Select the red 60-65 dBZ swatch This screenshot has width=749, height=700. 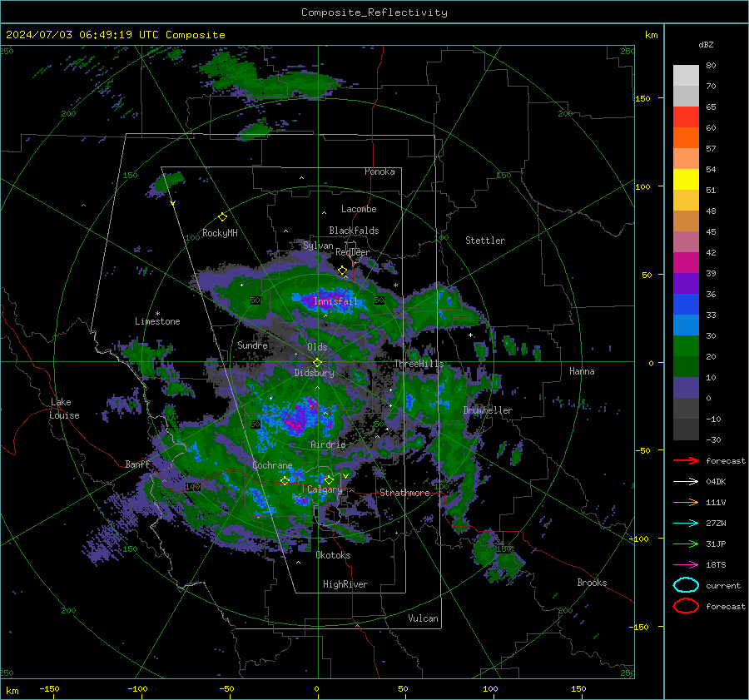pyautogui.click(x=686, y=117)
